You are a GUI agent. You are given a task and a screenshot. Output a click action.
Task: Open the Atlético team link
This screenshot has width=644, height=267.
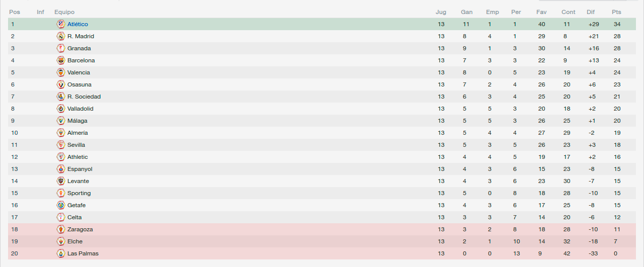(77, 24)
